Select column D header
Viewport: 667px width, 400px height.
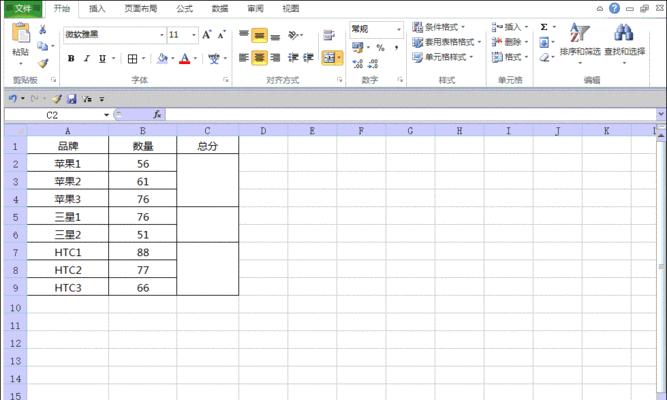(263, 131)
